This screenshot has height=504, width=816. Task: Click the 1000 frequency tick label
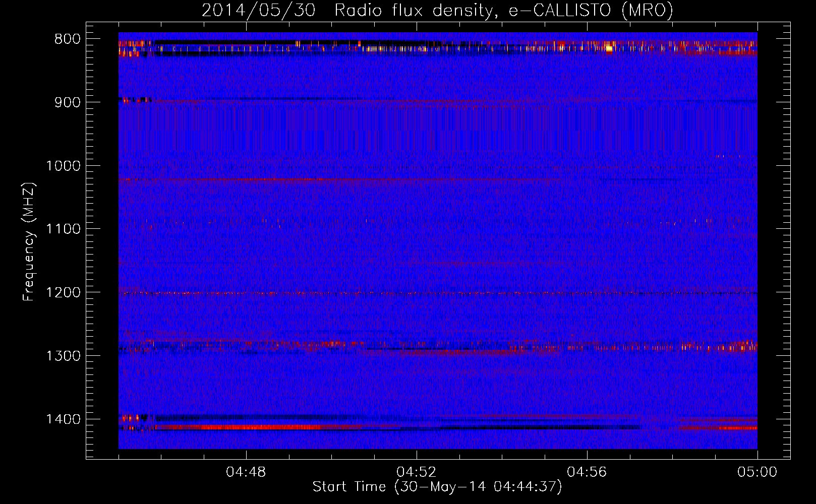[x=63, y=166]
